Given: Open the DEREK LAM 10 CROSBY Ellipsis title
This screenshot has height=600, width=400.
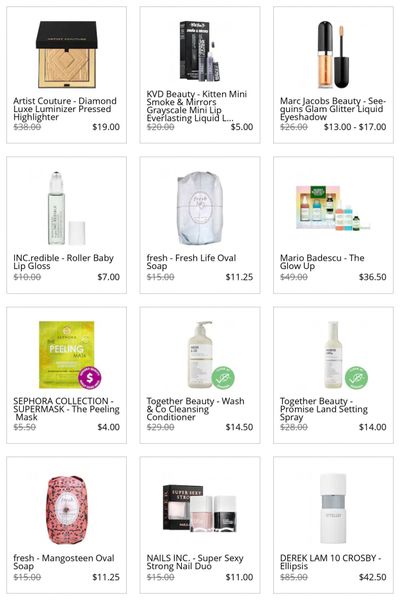Looking at the screenshot, I should pyautogui.click(x=330, y=562).
